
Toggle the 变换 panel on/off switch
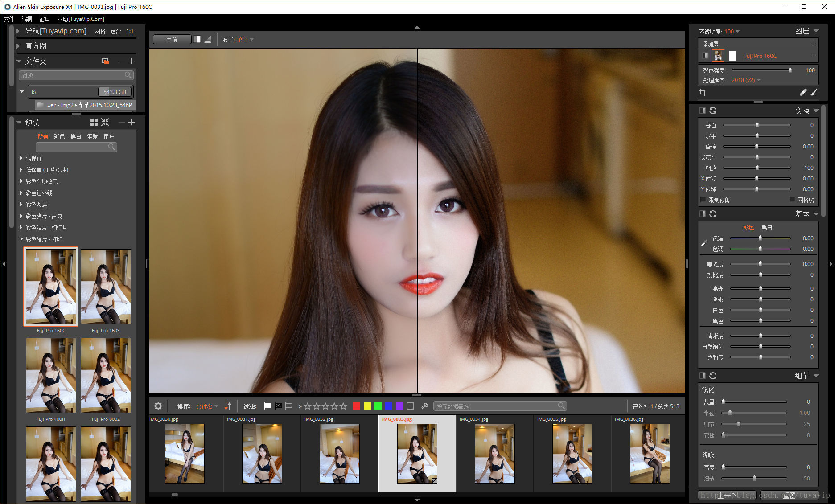pos(703,111)
